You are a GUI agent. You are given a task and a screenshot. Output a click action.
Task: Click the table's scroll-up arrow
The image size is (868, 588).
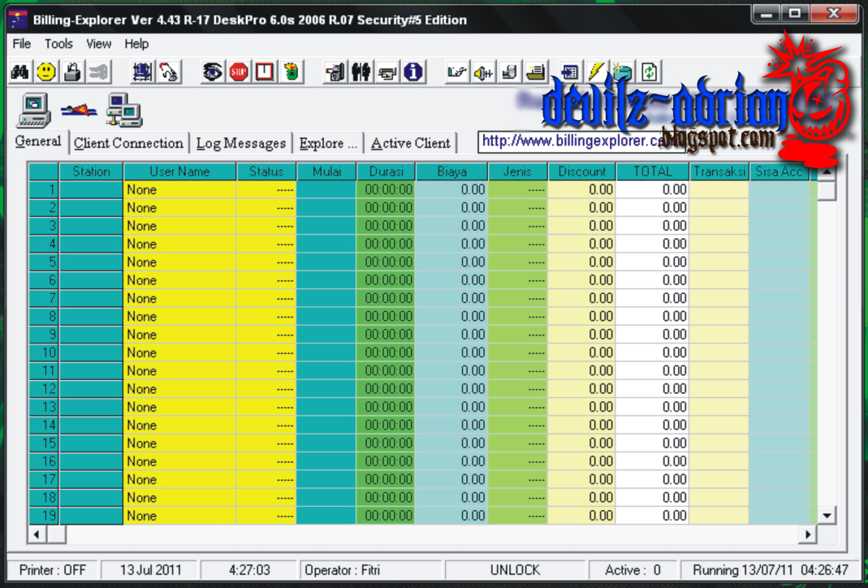pyautogui.click(x=827, y=171)
